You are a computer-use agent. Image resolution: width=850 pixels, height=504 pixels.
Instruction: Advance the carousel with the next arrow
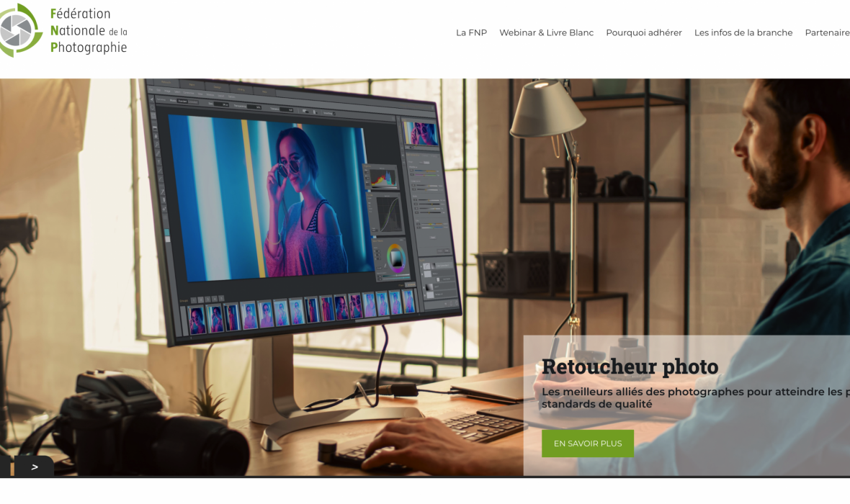point(34,467)
